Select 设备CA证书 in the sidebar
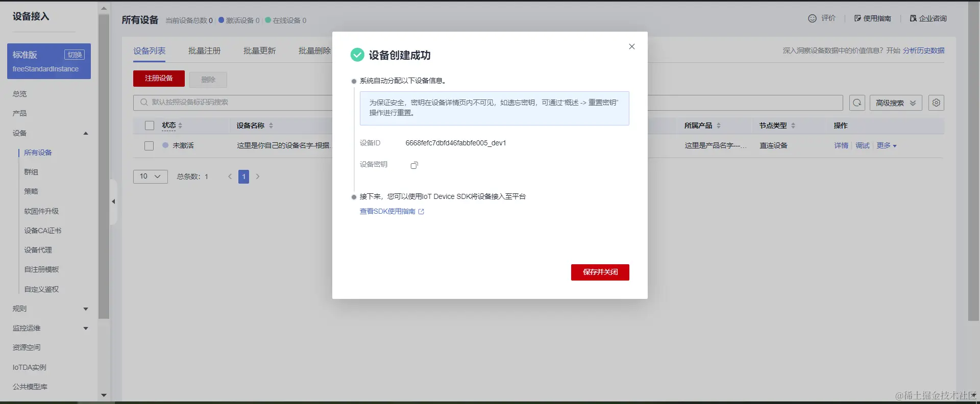980x404 pixels. 43,231
